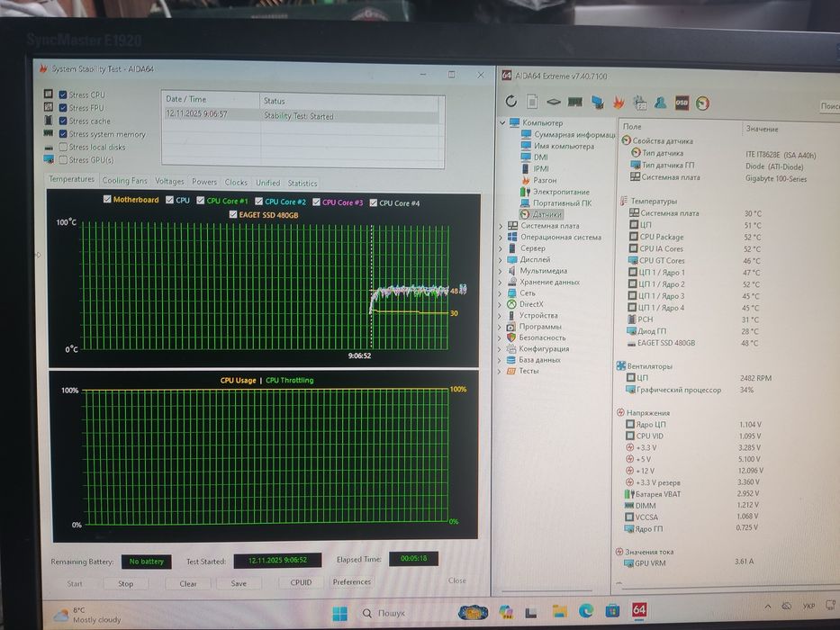
Task: Click the AIDA64 taskbar icon
Action: 639,609
